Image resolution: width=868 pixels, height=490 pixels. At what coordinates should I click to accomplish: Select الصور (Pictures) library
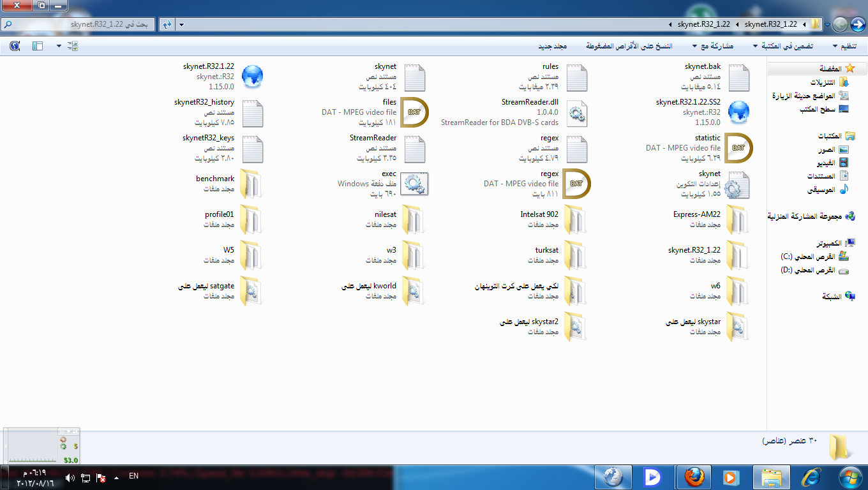click(834, 149)
